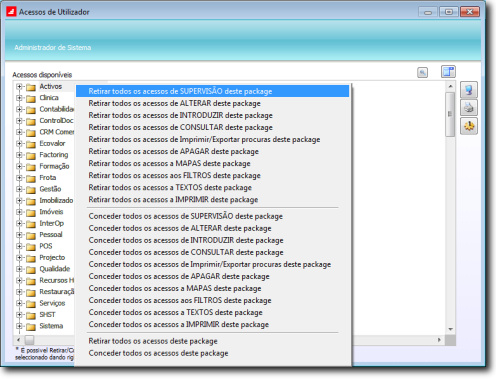Click the Clinica folder icon
496x379 pixels.
[x=31, y=99]
